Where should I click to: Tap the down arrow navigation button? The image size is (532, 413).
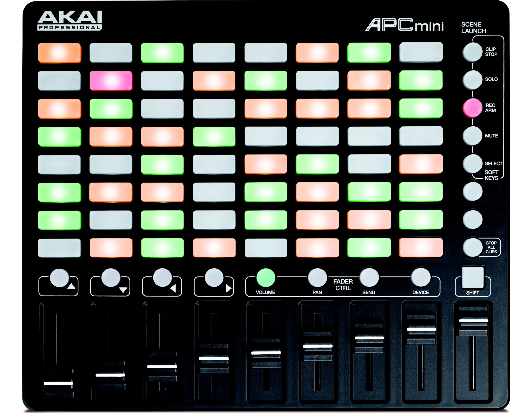[x=111, y=278]
